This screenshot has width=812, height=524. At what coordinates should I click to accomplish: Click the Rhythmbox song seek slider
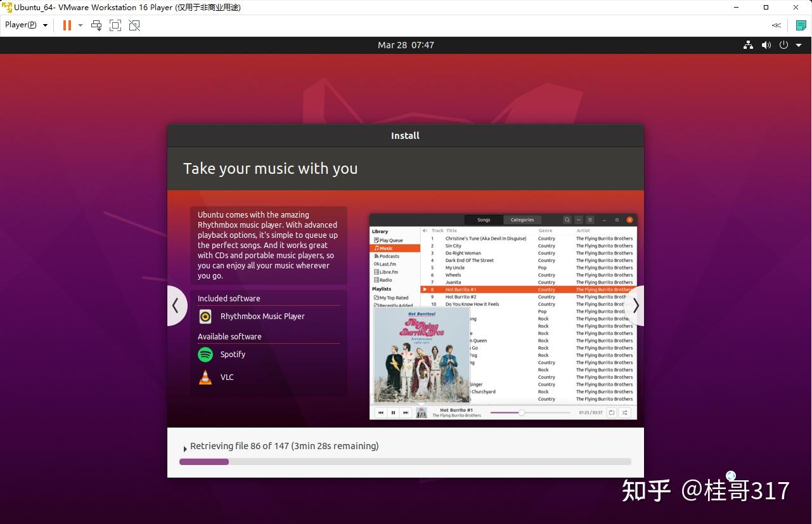[x=531, y=413]
